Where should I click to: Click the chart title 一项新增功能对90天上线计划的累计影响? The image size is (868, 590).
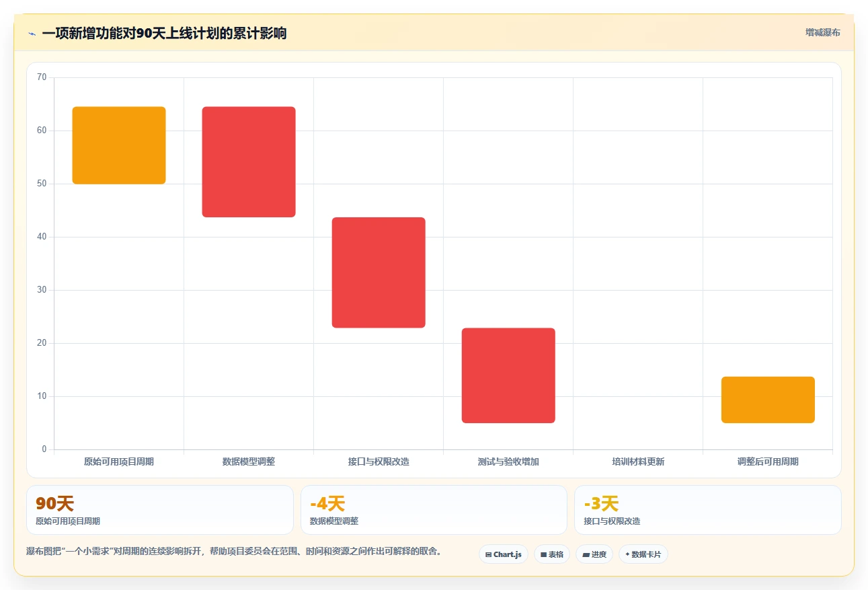coord(164,33)
